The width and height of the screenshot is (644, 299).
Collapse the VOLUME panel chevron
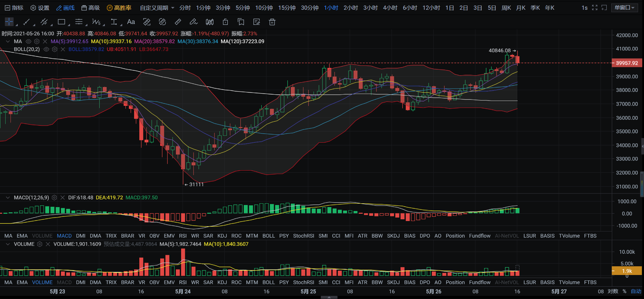[8, 244]
